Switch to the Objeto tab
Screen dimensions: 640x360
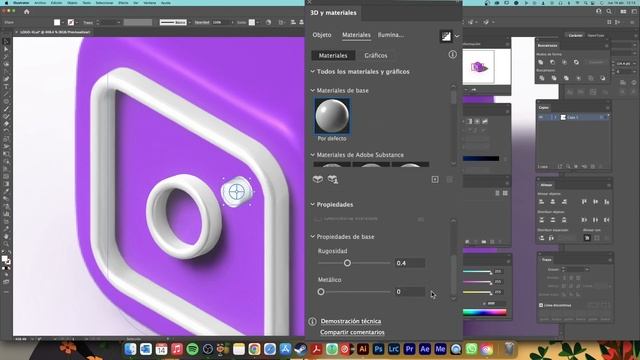(x=322, y=35)
